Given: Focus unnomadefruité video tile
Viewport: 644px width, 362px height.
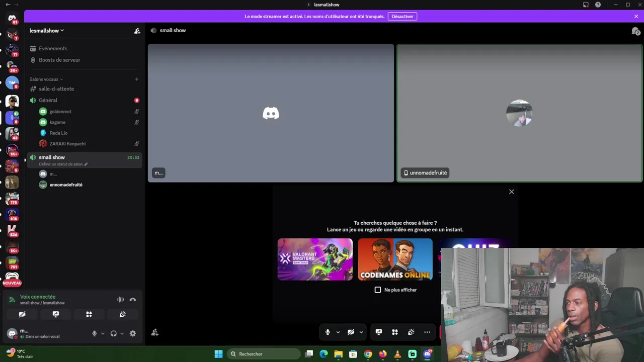Looking at the screenshot, I should pyautogui.click(x=520, y=113).
